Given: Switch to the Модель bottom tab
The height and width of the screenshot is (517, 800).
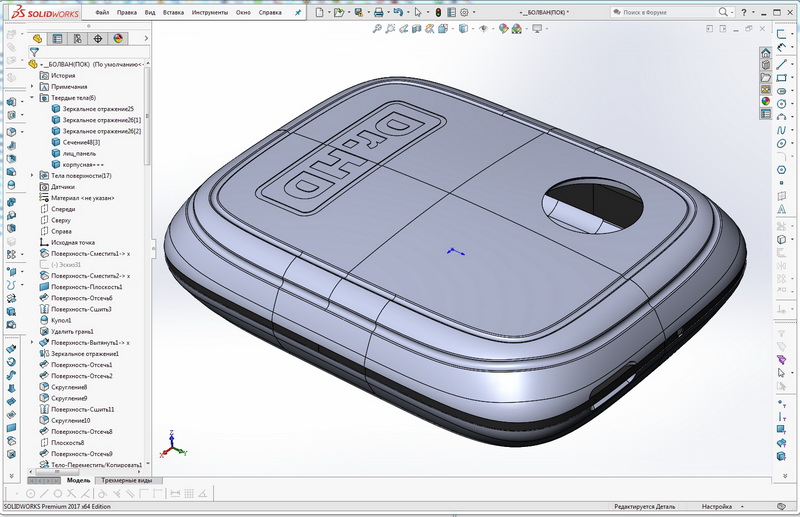Looking at the screenshot, I should click(79, 480).
